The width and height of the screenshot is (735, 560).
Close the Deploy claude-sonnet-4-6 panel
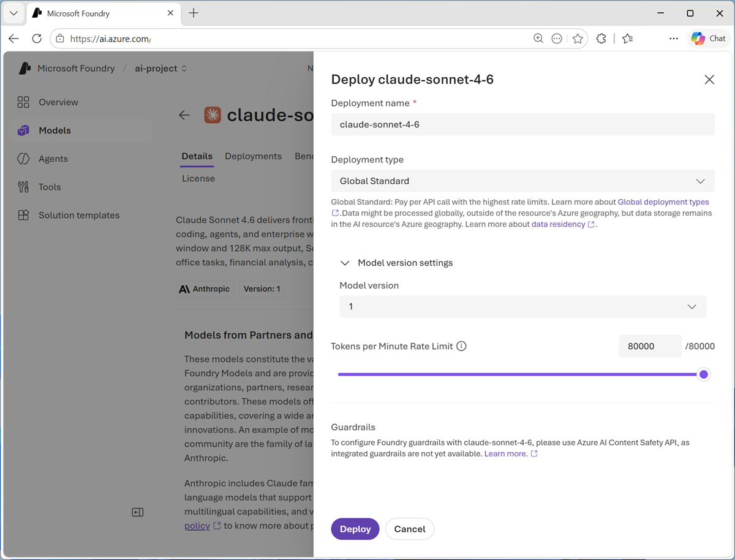709,80
